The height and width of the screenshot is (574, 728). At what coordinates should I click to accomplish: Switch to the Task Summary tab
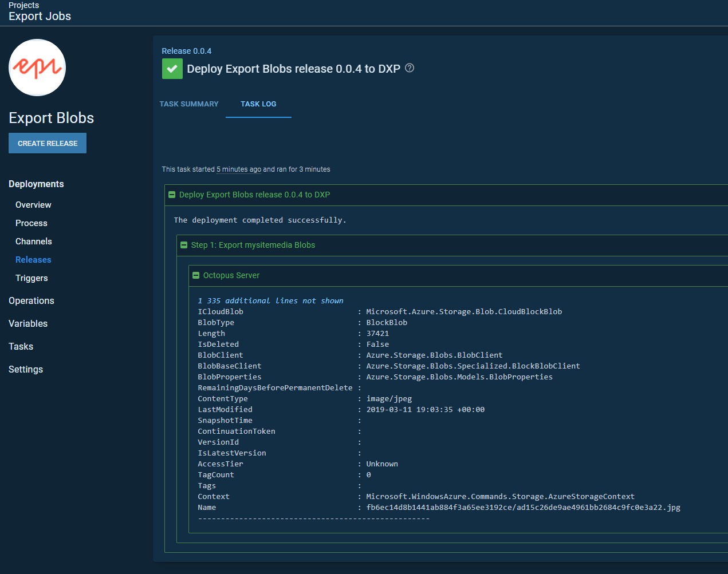(x=189, y=104)
